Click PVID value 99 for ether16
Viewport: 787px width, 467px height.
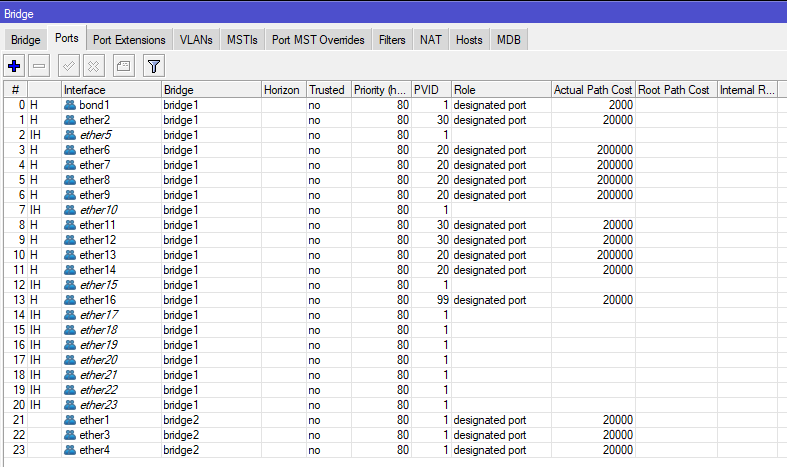click(x=442, y=300)
